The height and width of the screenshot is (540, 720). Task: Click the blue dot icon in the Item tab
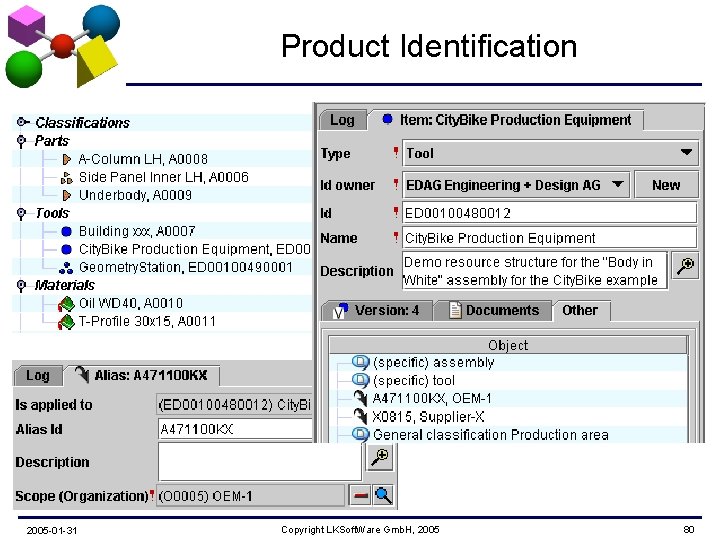click(x=388, y=119)
